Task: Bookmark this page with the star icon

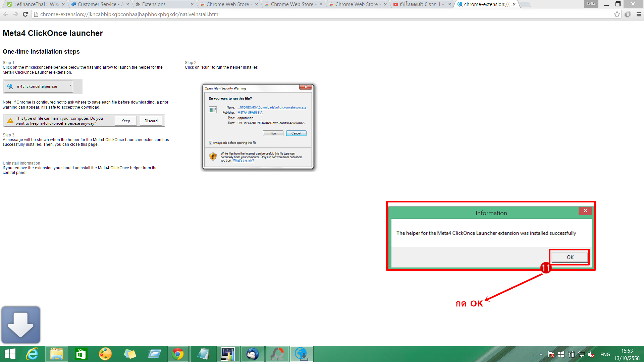Action: (x=617, y=14)
